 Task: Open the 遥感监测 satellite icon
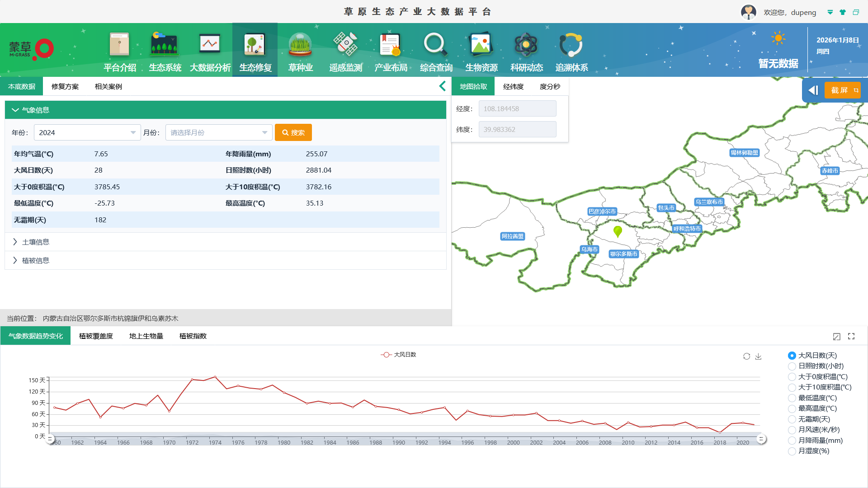346,45
